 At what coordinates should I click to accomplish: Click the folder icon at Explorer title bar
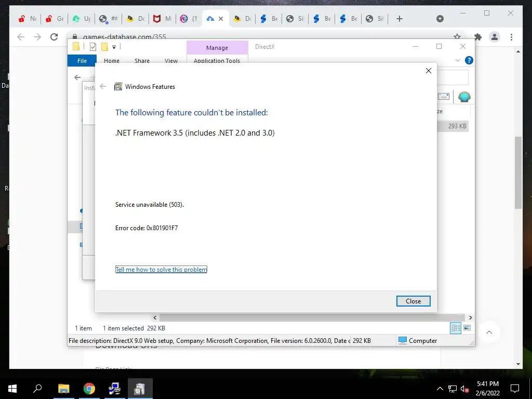tap(76, 47)
